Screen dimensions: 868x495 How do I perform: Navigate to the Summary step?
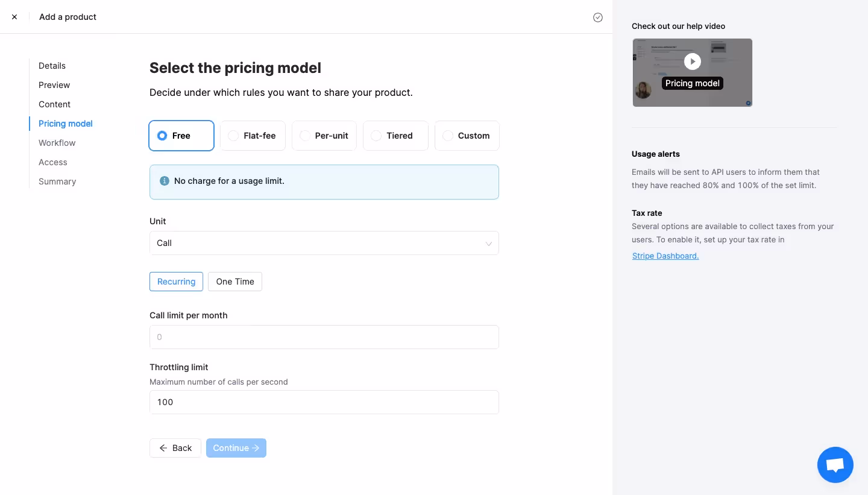(57, 181)
